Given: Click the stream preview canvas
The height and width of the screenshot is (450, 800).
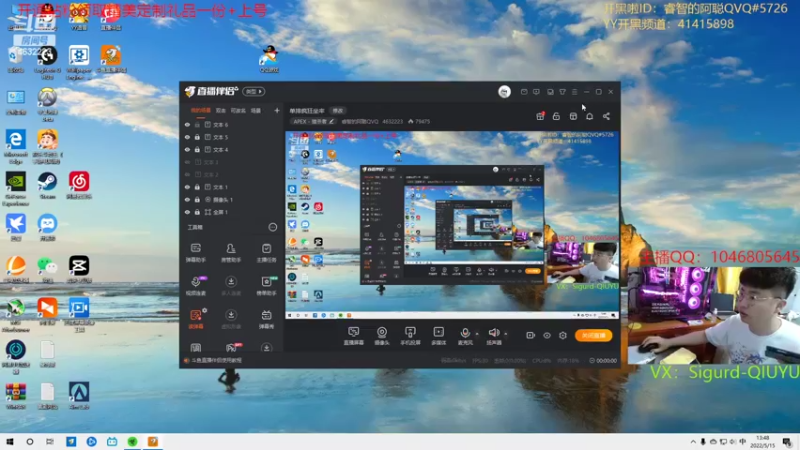Looking at the screenshot, I should click(x=452, y=226).
